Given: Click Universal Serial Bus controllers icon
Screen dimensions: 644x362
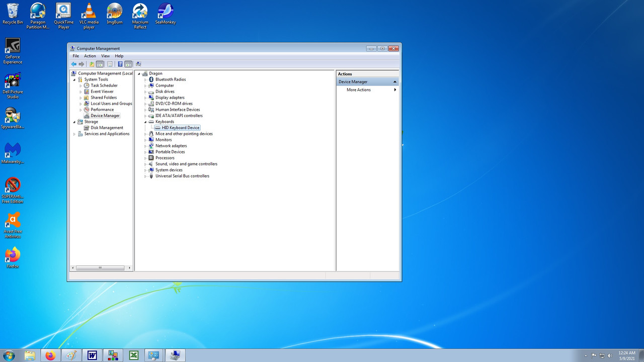Looking at the screenshot, I should coord(151,176).
